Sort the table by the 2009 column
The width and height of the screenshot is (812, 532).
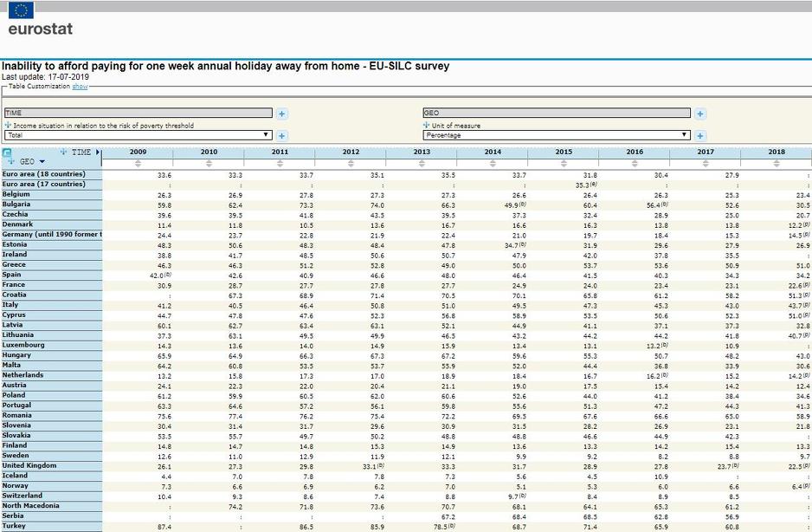(138, 163)
